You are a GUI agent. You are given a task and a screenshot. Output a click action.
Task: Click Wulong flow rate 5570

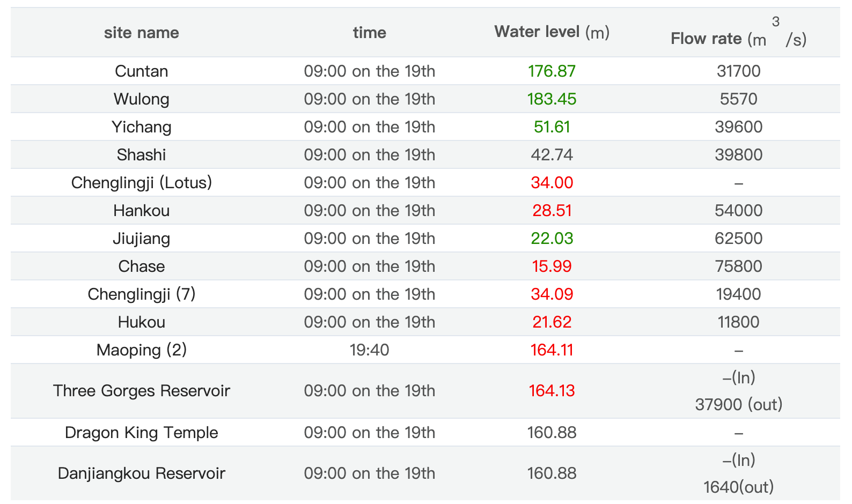[x=739, y=99]
